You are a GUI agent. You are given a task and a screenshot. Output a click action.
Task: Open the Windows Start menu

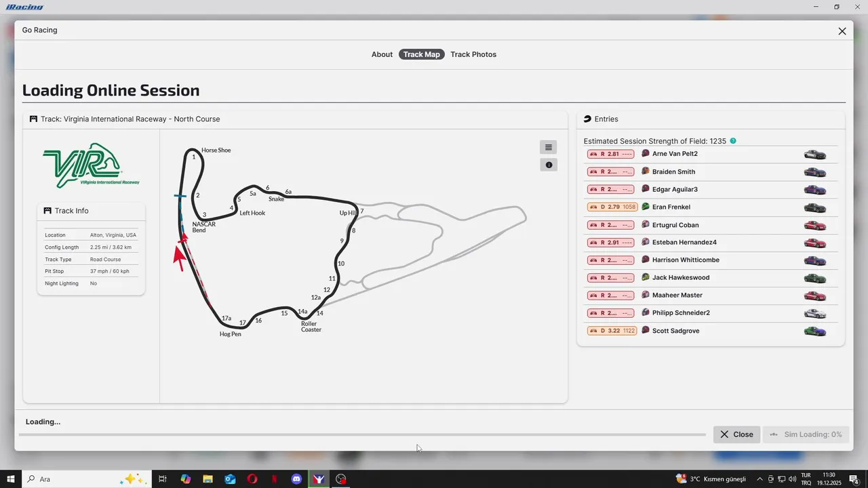pos(11,479)
